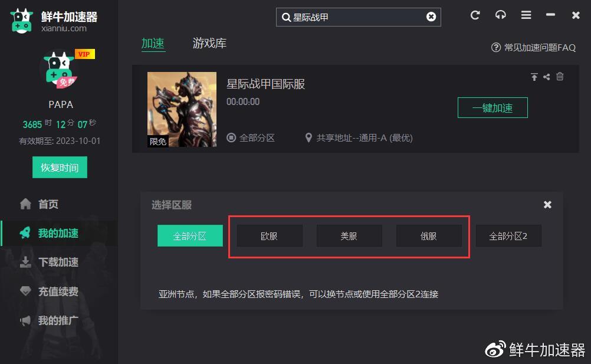Open 下载加速 in the sidebar

point(60,262)
